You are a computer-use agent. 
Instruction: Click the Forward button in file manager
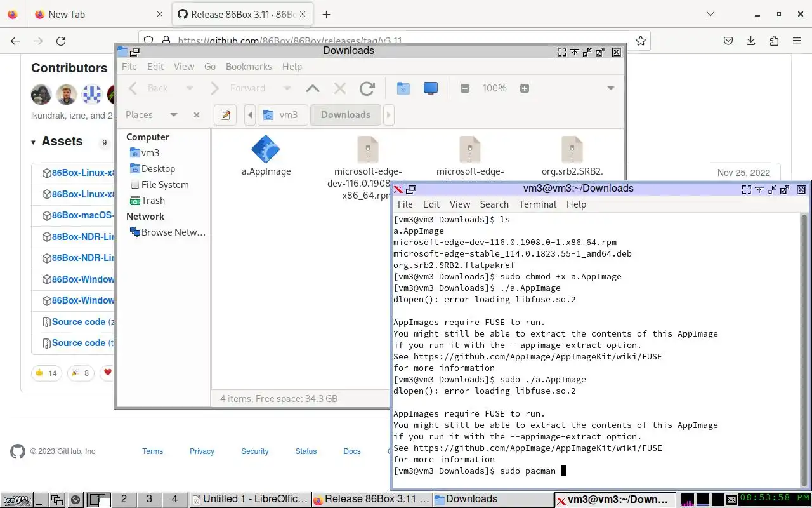pyautogui.click(x=239, y=88)
